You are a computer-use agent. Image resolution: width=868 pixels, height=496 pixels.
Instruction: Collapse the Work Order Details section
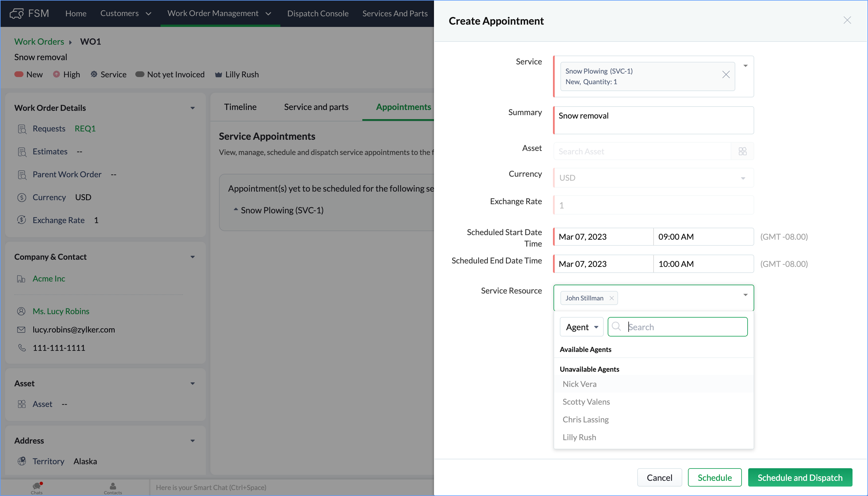[193, 108]
